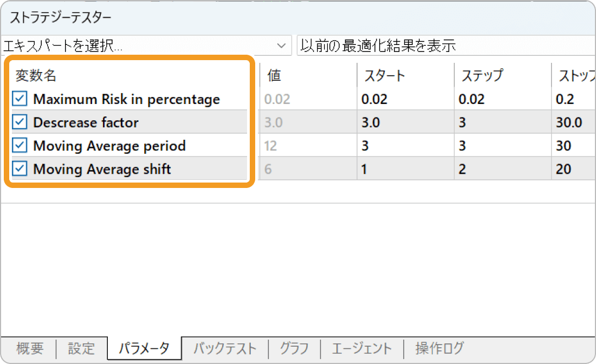Edit the スタート value 0.02 for Maximum Risk
The height and width of the screenshot is (364, 596).
[376, 99]
